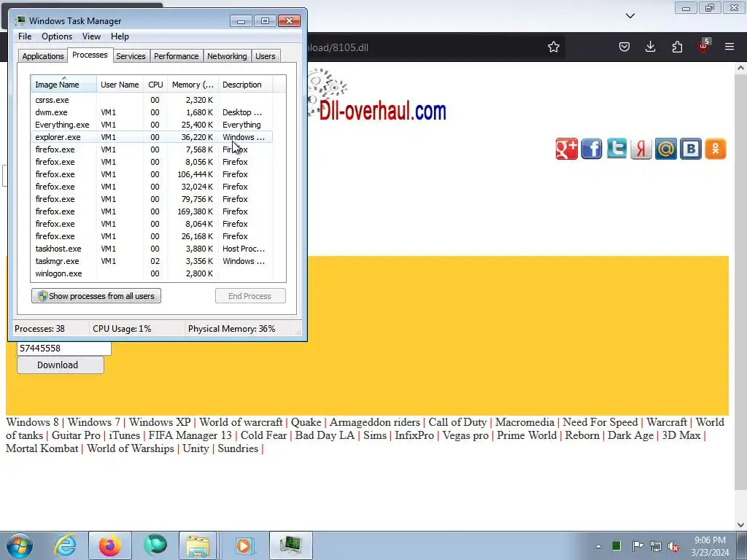Switch to Firefox taskbar icon
Image resolution: width=747 pixels, height=560 pixels.
coord(110,545)
